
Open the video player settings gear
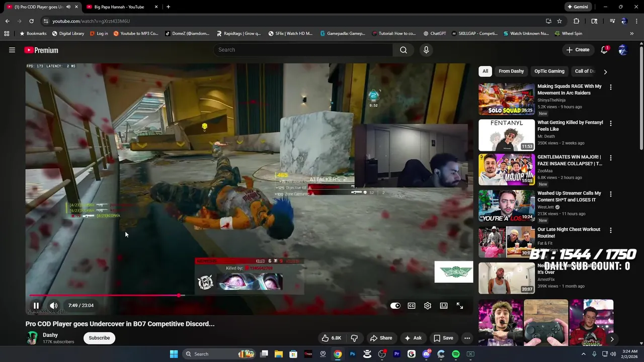point(428,306)
